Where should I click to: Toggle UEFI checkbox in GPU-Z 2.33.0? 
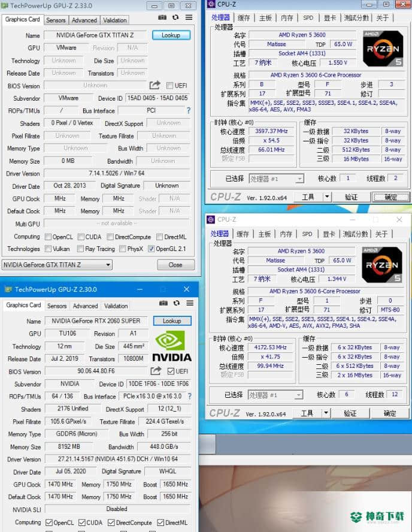[170, 86]
